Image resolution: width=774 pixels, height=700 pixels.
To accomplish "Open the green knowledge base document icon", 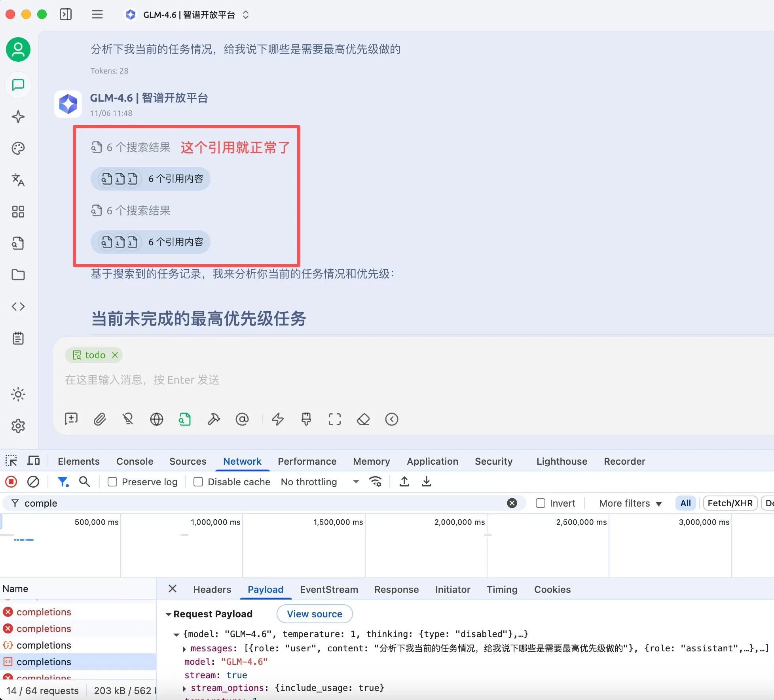I will tap(185, 419).
